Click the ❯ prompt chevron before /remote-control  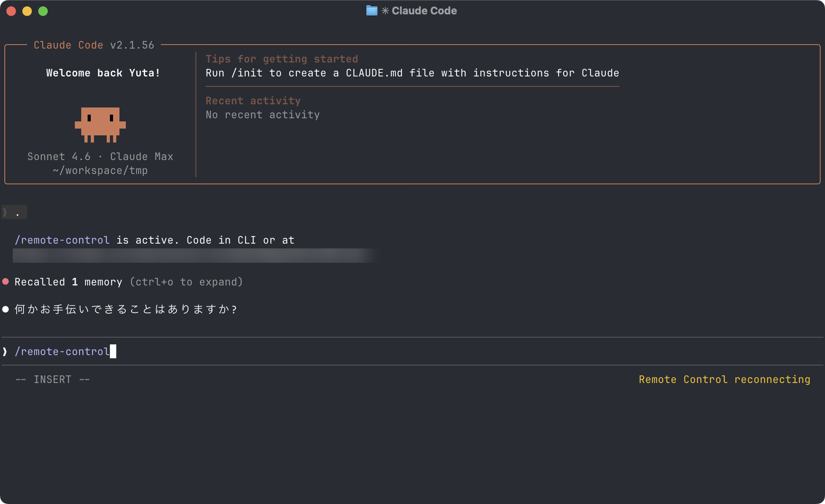[5, 351]
